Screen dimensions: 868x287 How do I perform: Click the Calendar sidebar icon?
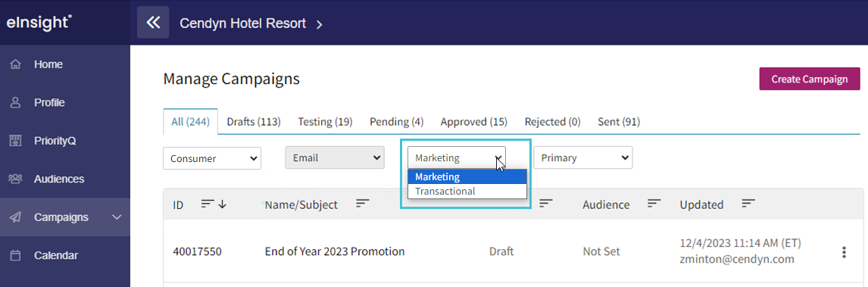click(15, 255)
